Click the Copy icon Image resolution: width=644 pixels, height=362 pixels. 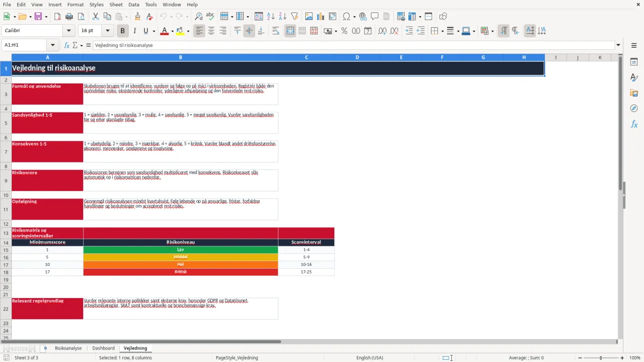pyautogui.click(x=106, y=17)
